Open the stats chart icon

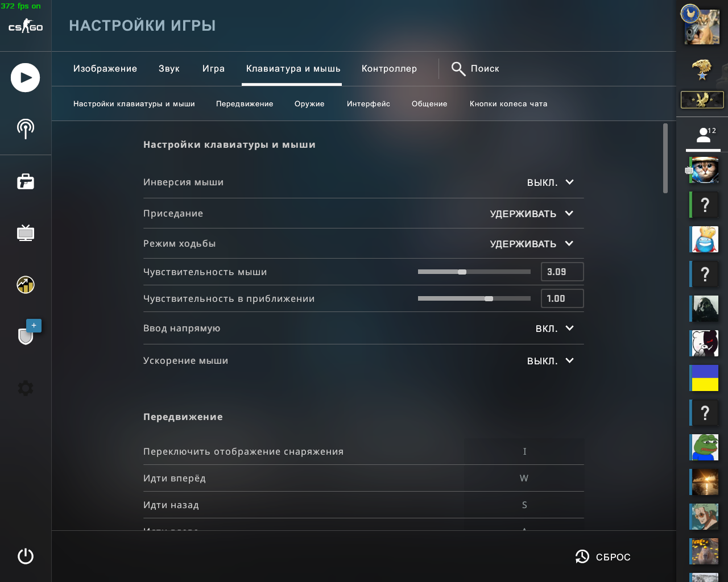[26, 284]
